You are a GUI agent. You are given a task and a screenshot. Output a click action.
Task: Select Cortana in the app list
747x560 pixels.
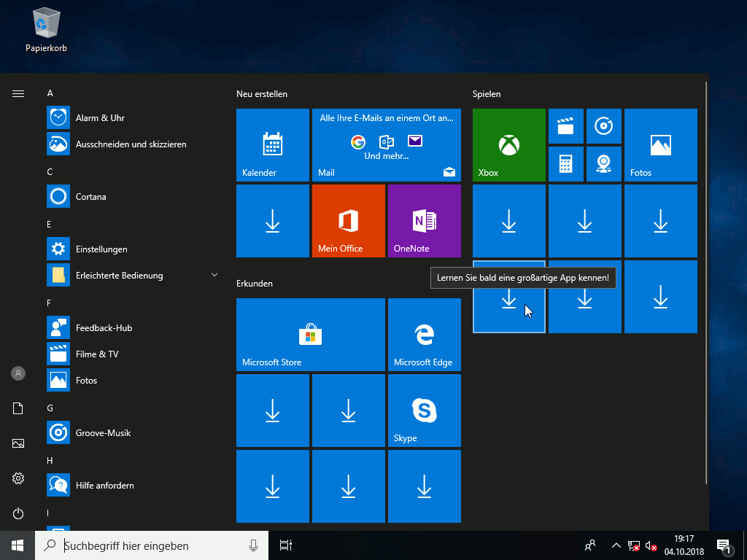coord(90,196)
